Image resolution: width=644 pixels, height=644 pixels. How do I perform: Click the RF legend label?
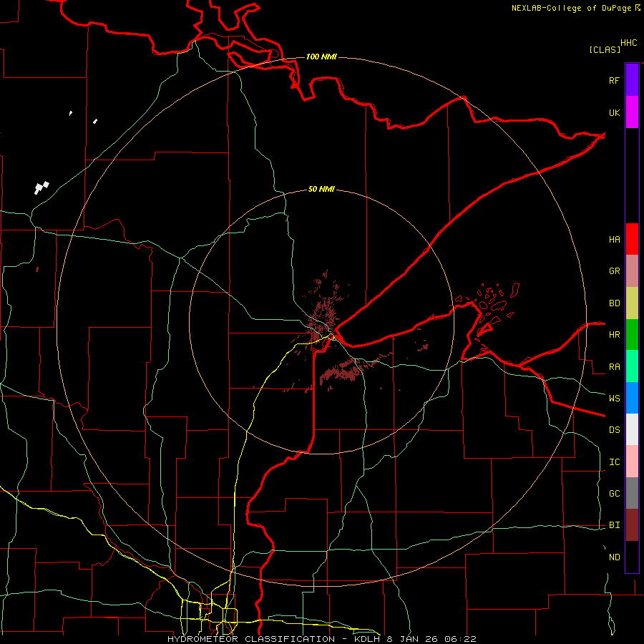click(614, 80)
